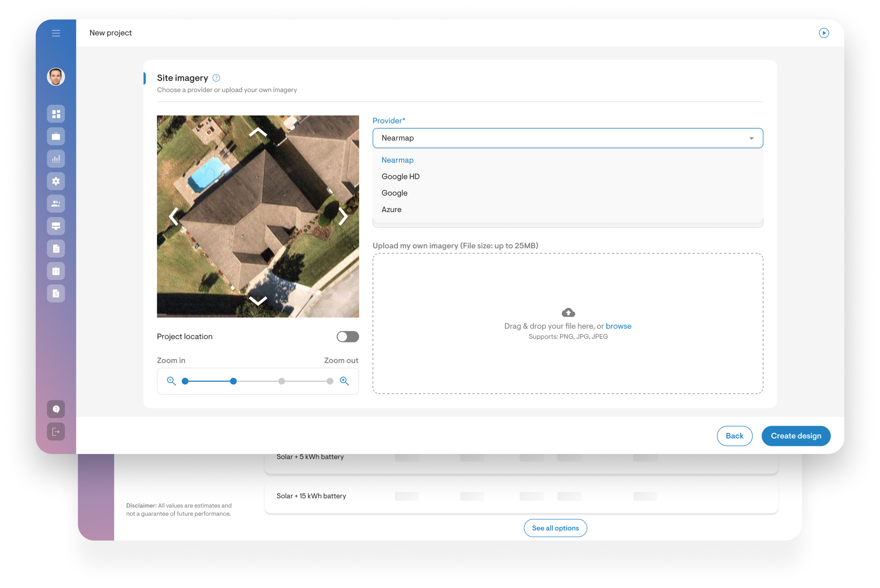Click See all options below the battery rows
The height and width of the screenshot is (588, 880).
click(x=555, y=528)
